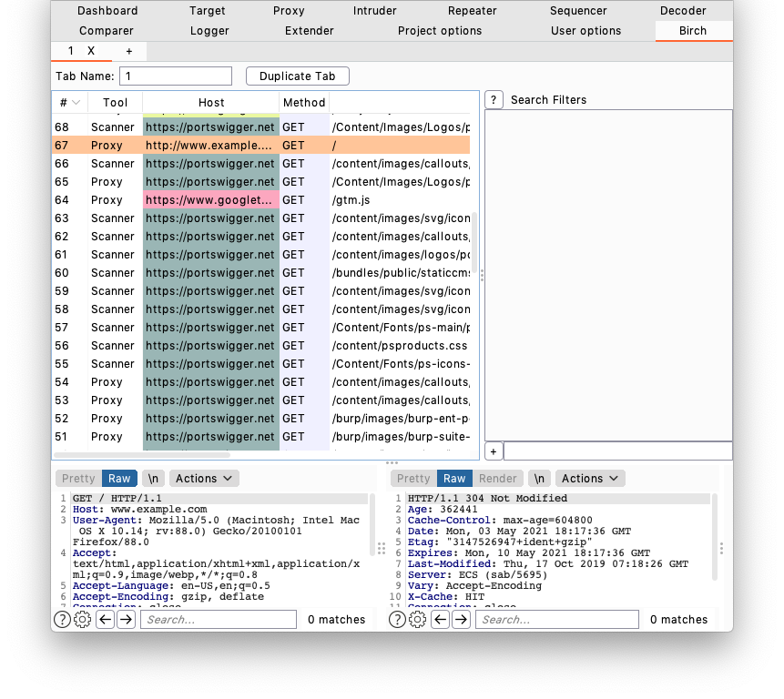784x699 pixels.
Task: Open the Repeater tab
Action: (472, 11)
